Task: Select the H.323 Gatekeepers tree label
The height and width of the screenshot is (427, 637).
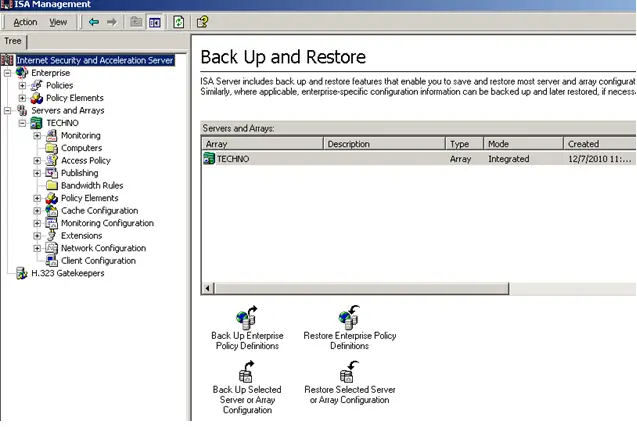Action: pos(67,273)
